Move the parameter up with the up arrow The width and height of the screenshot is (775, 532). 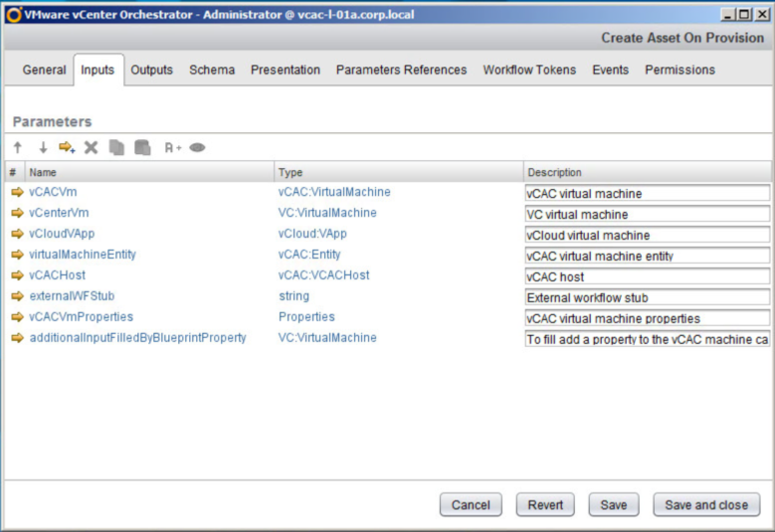(x=18, y=147)
